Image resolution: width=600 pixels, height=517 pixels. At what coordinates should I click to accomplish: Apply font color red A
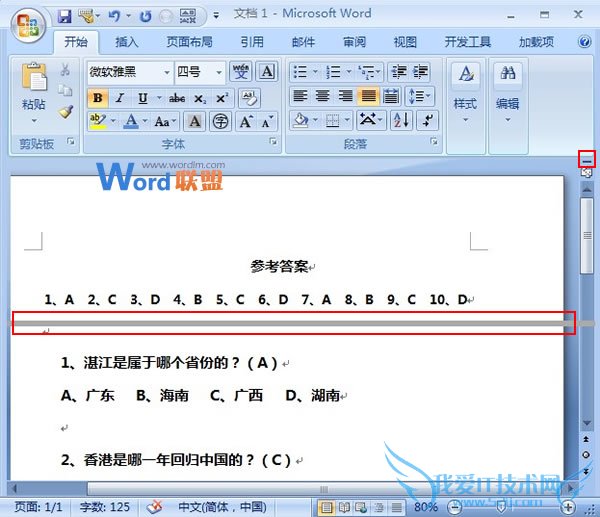point(131,121)
